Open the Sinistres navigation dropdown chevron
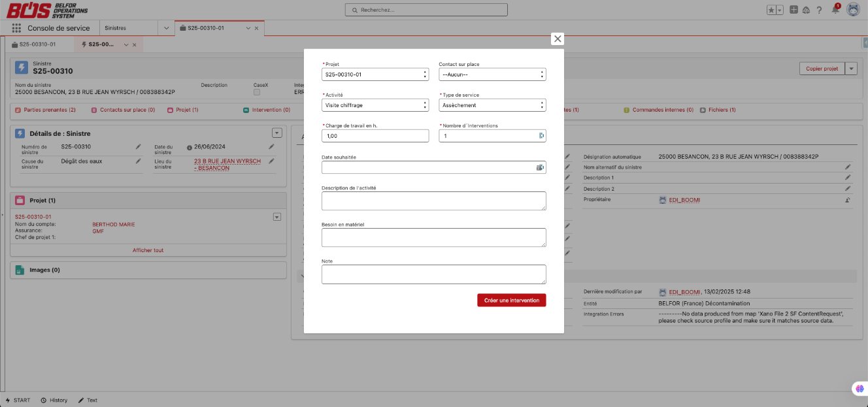868x407 pixels. 167,28
